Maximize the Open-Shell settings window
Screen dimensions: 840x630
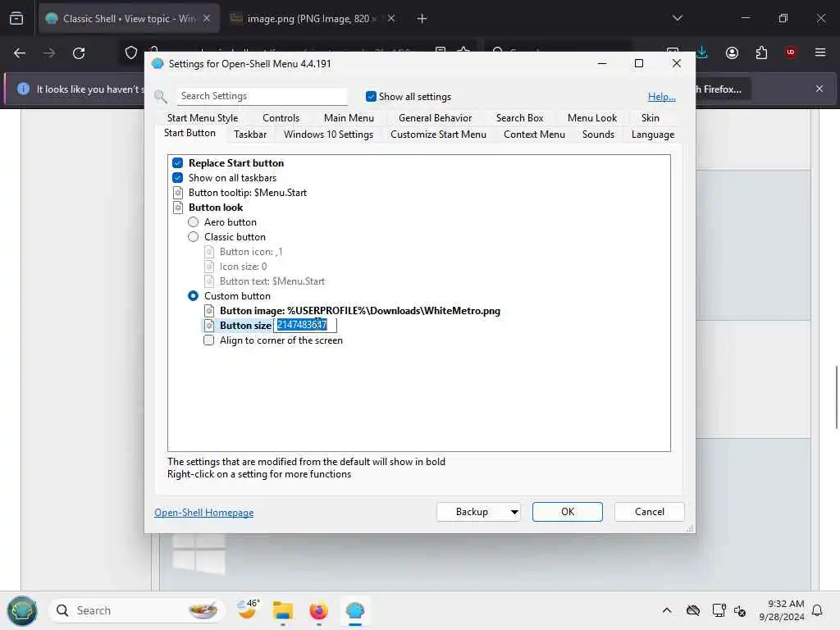point(638,64)
